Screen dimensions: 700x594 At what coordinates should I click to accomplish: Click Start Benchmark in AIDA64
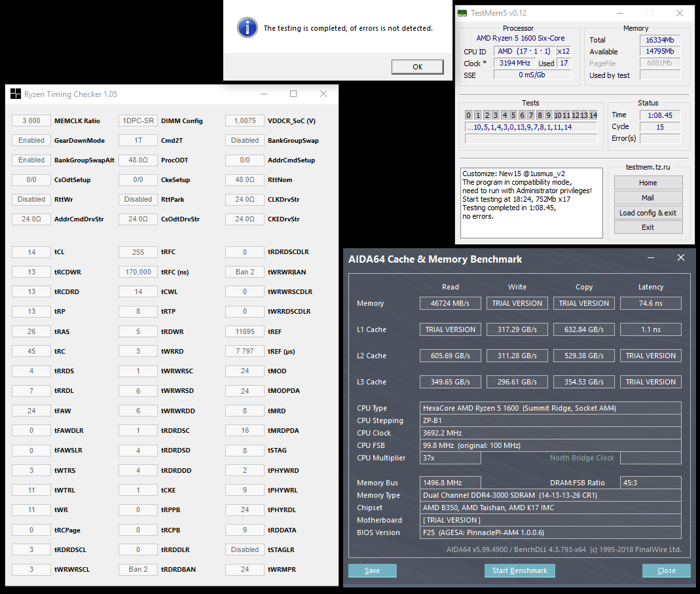(x=520, y=570)
